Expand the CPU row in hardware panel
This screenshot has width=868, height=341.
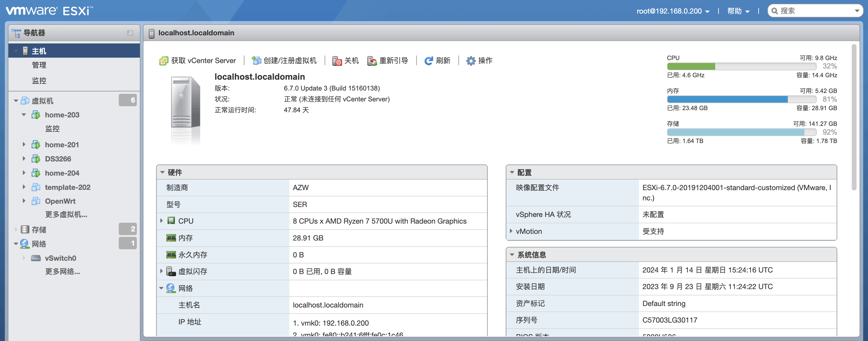point(162,221)
